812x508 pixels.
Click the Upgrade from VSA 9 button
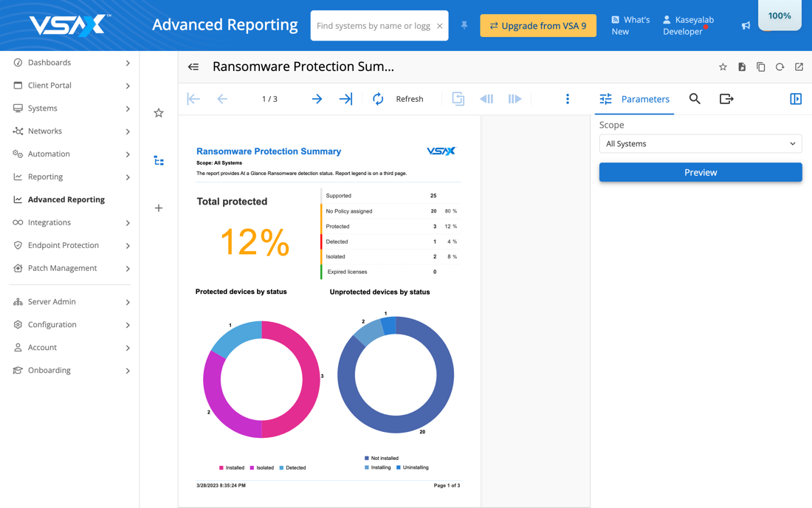click(538, 26)
